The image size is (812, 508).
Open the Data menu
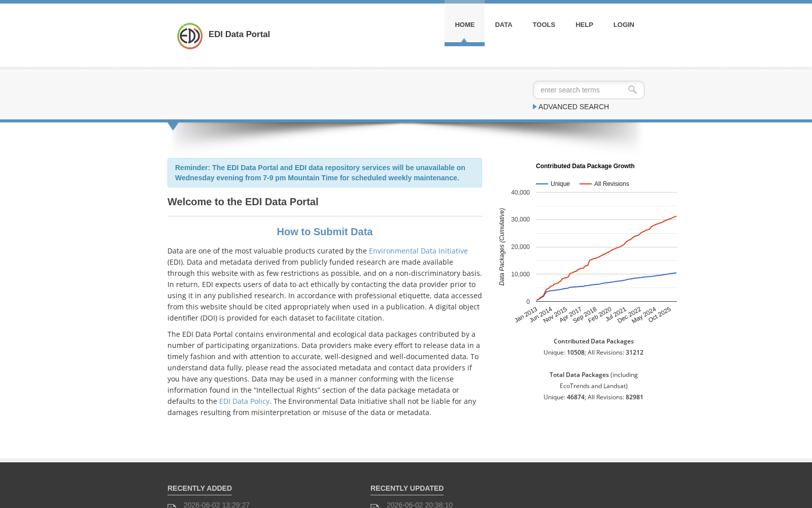503,24
